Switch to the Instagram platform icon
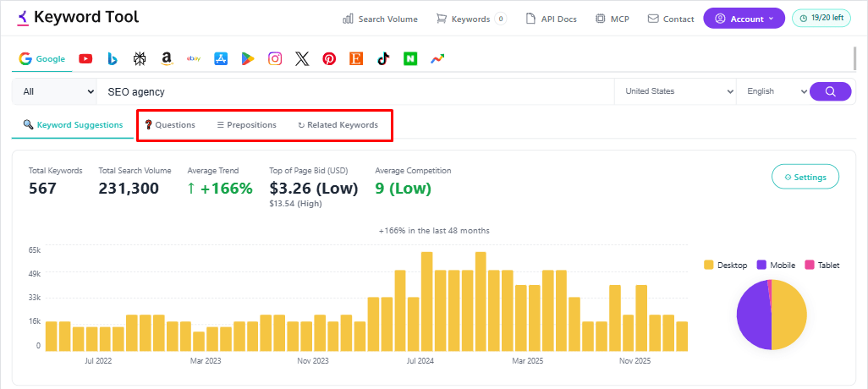 (275, 58)
